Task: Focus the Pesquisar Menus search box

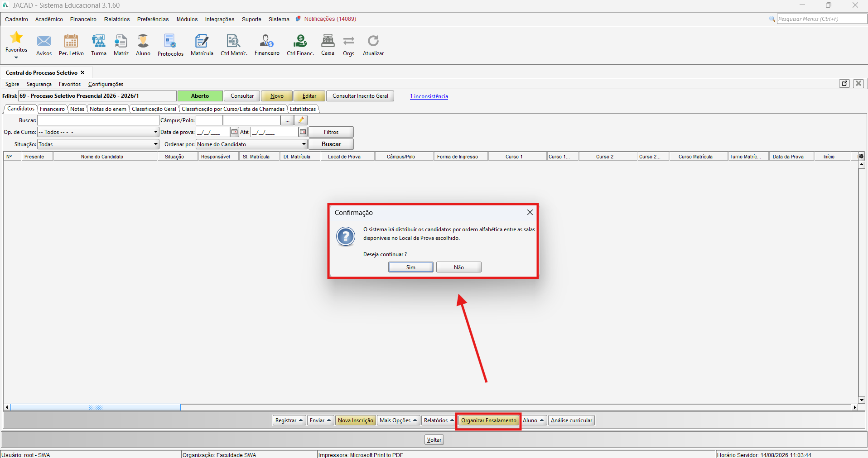Action: (x=822, y=19)
